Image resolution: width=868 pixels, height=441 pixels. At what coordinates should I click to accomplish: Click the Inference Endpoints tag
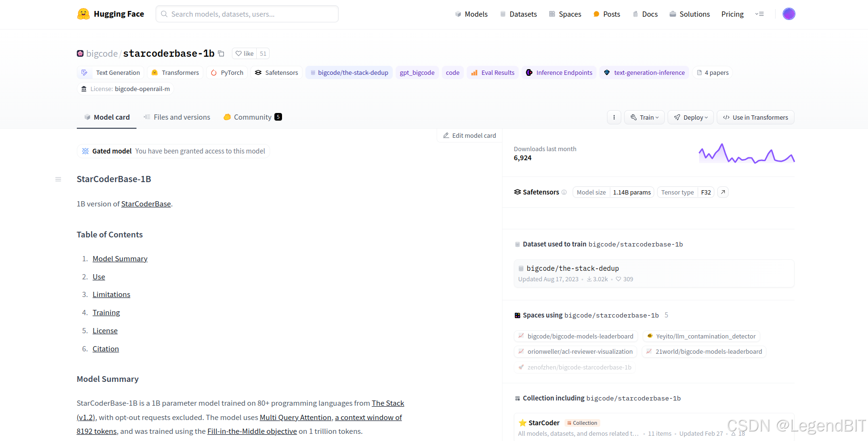tap(559, 72)
